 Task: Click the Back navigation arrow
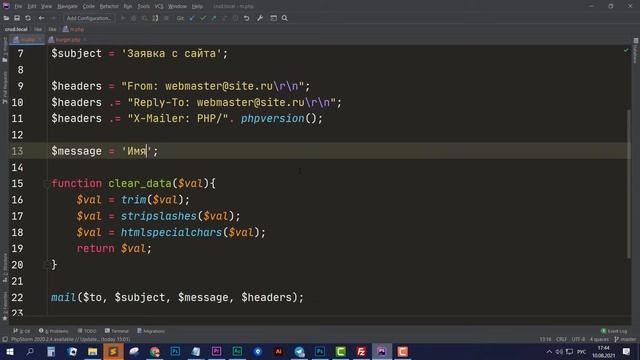tap(41, 18)
